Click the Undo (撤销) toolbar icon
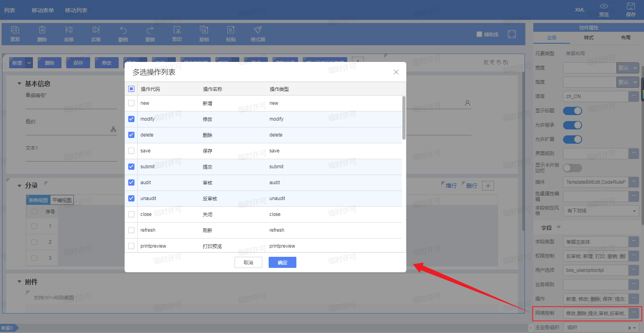The image size is (644, 333). click(x=123, y=31)
